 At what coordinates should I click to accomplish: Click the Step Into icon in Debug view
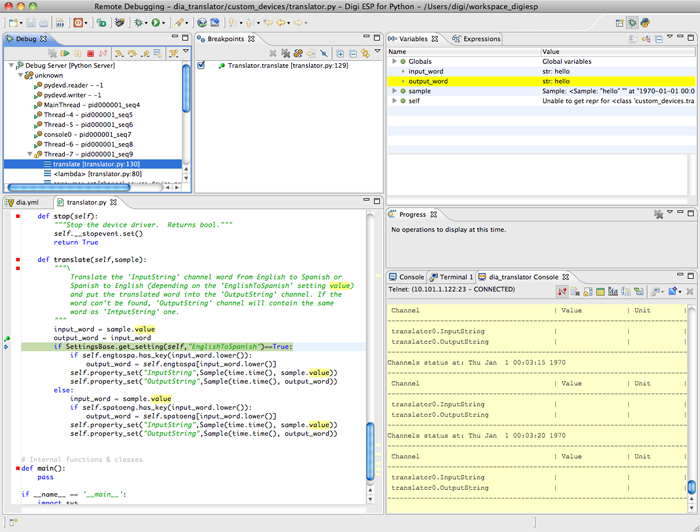(x=119, y=54)
